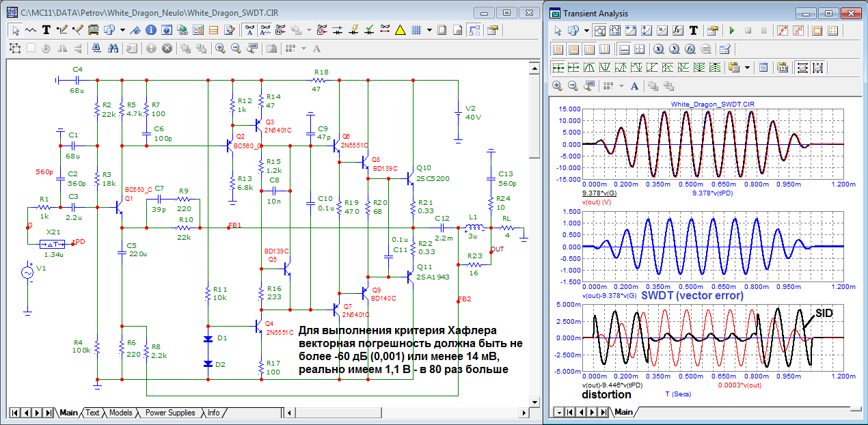The height and width of the screenshot is (425, 868).
Task: Open the Models page tab
Action: pos(120,413)
